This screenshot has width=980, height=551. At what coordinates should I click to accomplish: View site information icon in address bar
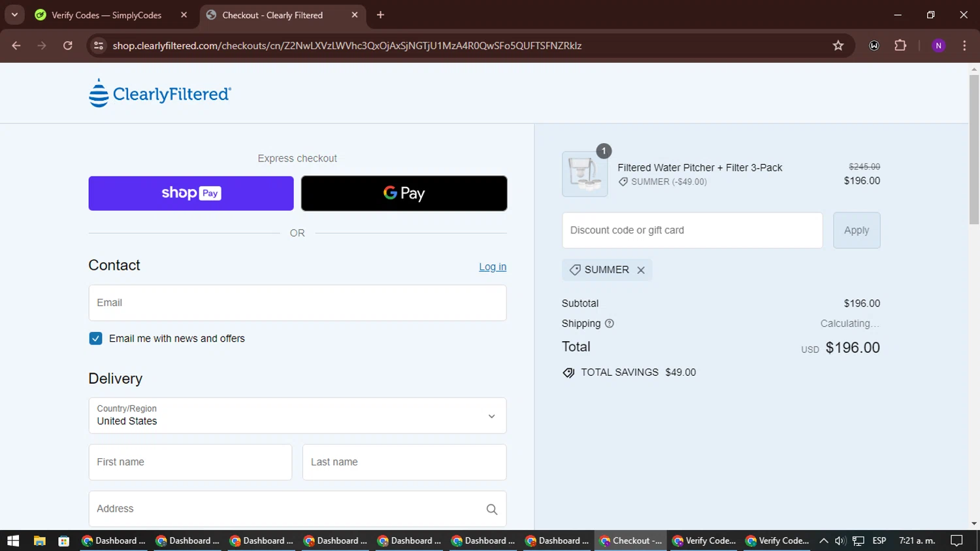(x=99, y=46)
